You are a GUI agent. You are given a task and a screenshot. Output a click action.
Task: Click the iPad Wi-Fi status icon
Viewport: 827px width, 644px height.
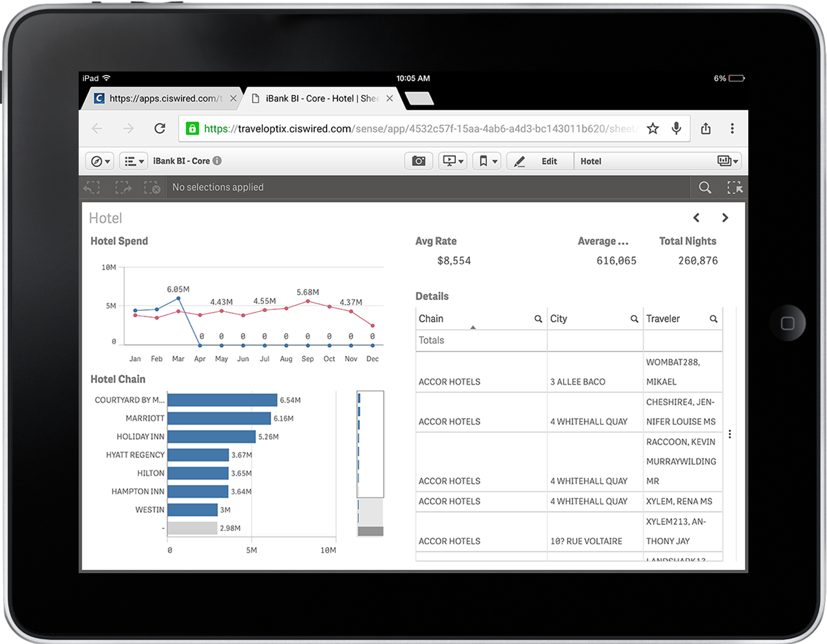coord(107,78)
